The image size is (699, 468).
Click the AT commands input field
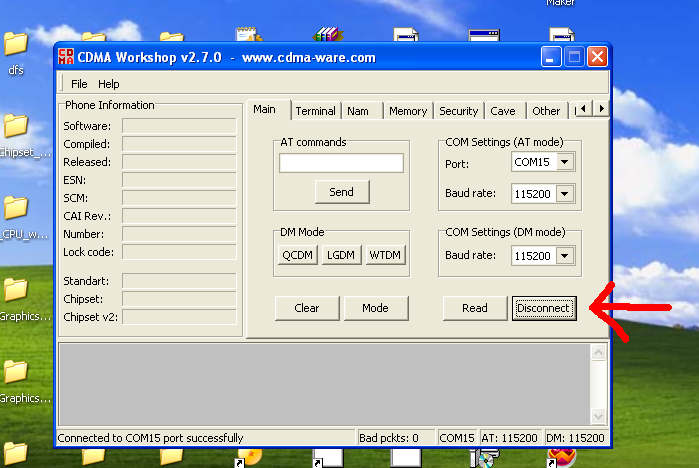pyautogui.click(x=341, y=163)
